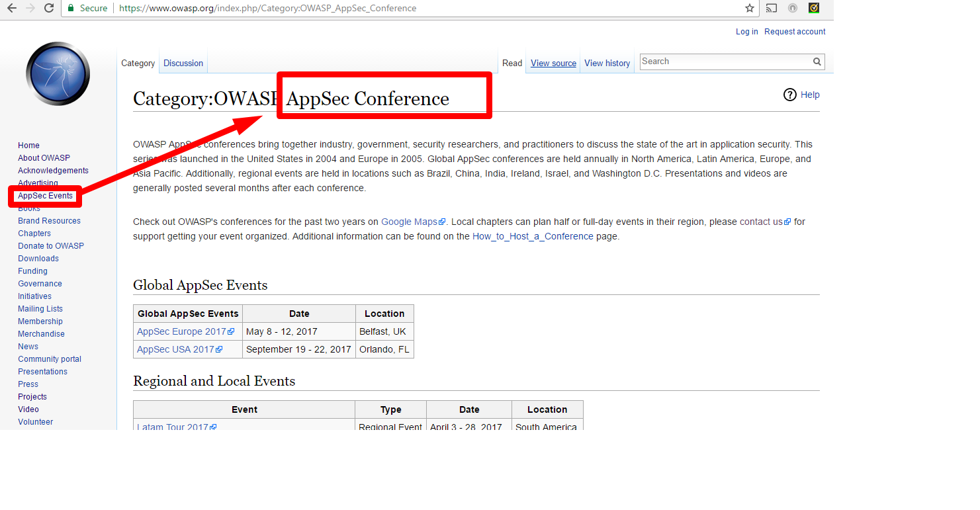Image resolution: width=980 pixels, height=510 pixels.
Task: Open Volunteer sidebar link
Action: click(35, 422)
